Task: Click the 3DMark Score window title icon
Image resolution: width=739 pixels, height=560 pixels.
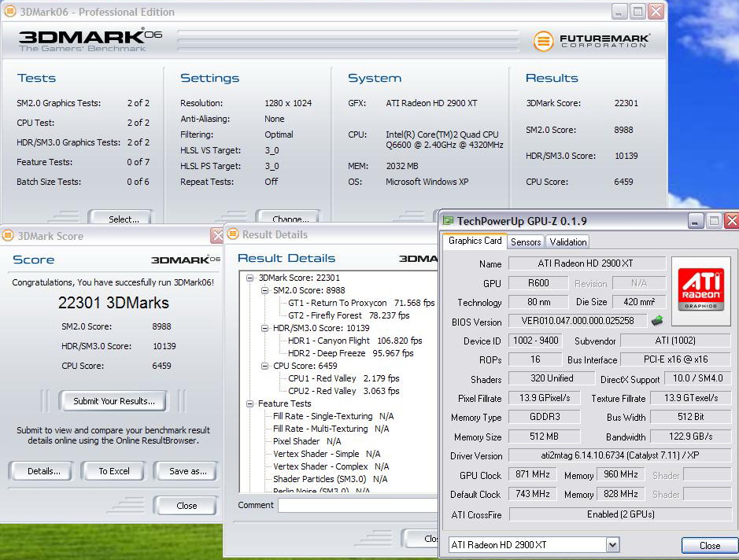Action: point(8,235)
